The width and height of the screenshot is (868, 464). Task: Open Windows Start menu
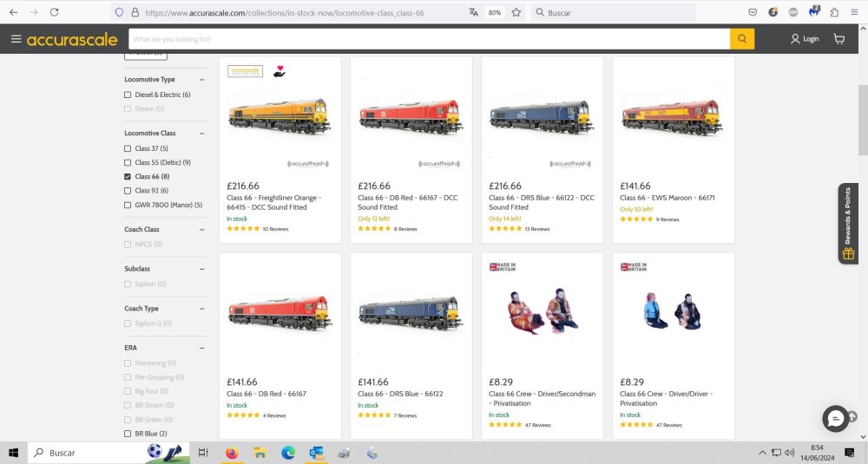[x=13, y=453]
